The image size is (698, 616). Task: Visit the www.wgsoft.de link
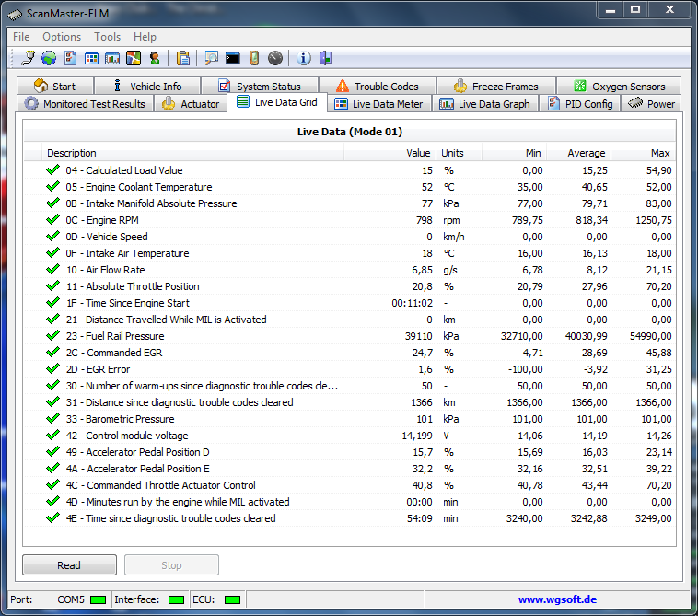point(555,599)
